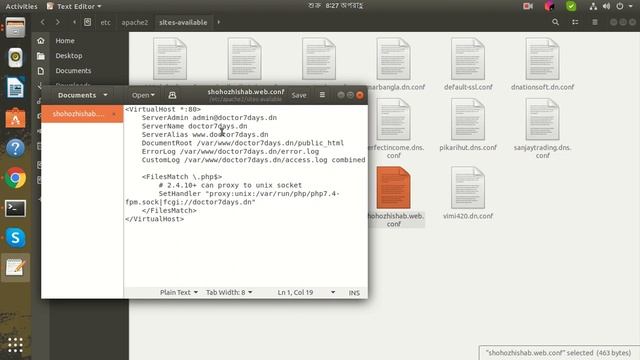640x360 pixels.
Task: Open the network status icon
Action: coord(593,6)
